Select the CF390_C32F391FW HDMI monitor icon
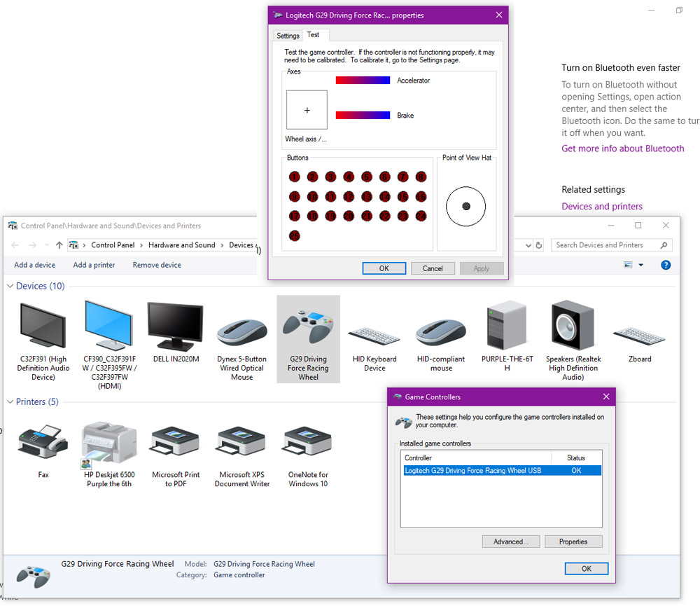Image resolution: width=700 pixels, height=606 pixels. coord(109,325)
